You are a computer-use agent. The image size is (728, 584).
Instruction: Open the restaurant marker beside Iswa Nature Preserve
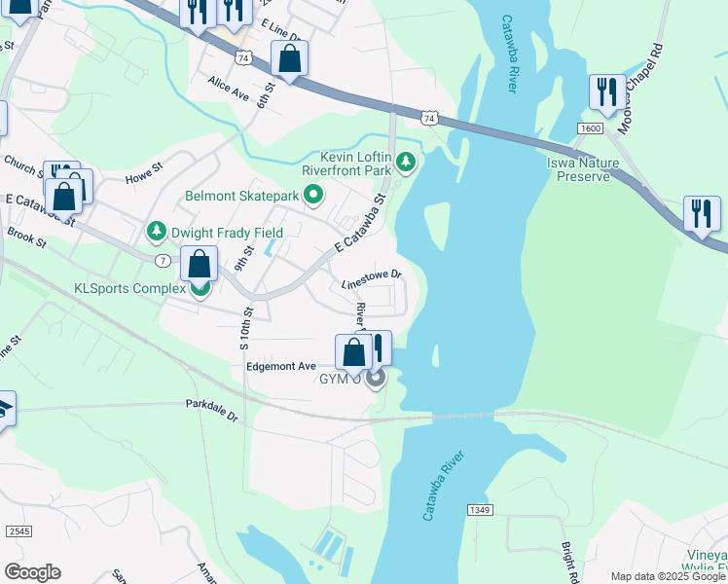702,218
